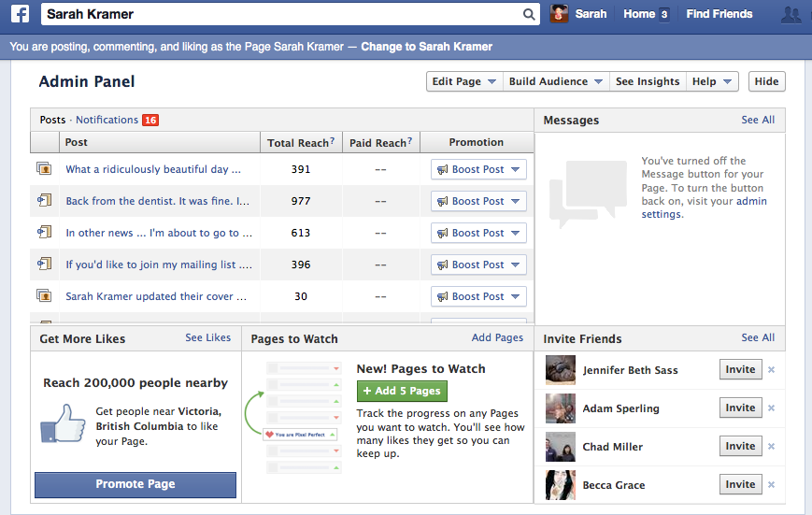Image resolution: width=812 pixels, height=515 pixels.
Task: Boost the cover update post
Action: click(x=478, y=296)
